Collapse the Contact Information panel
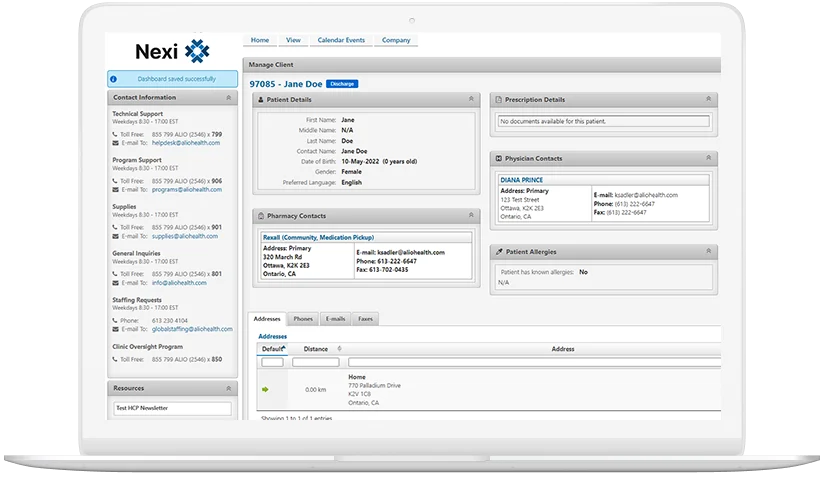The height and width of the screenshot is (477, 824). [229, 98]
